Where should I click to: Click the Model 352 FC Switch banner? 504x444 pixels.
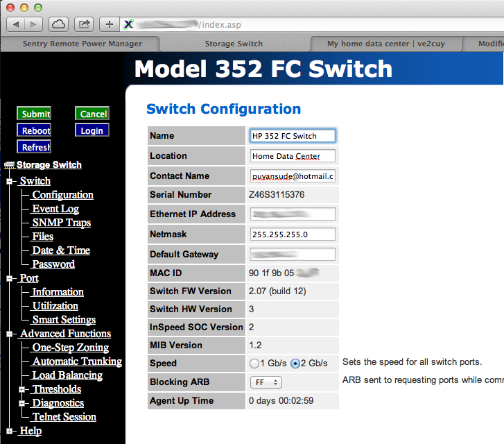click(x=263, y=69)
